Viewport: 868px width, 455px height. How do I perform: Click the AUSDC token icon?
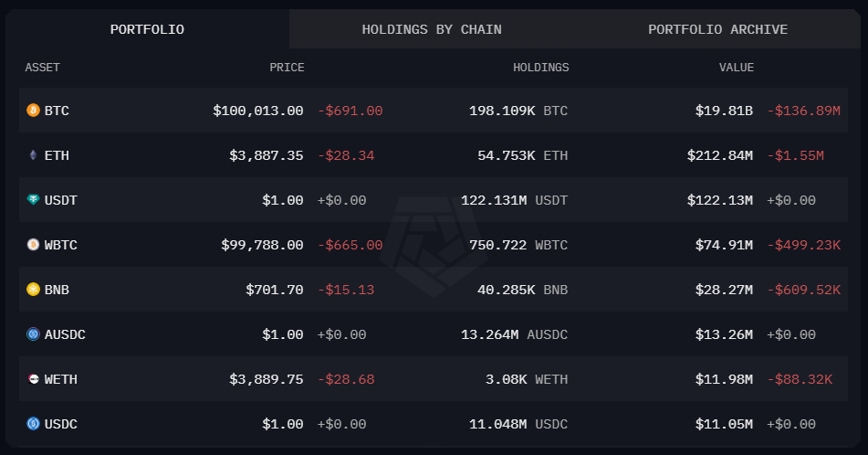(x=33, y=334)
